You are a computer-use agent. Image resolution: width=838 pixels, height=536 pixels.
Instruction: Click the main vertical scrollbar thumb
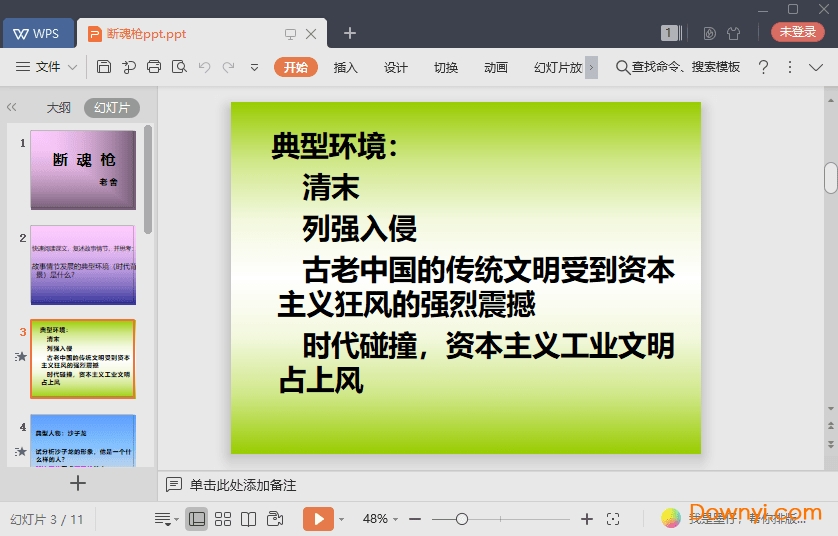point(831,177)
